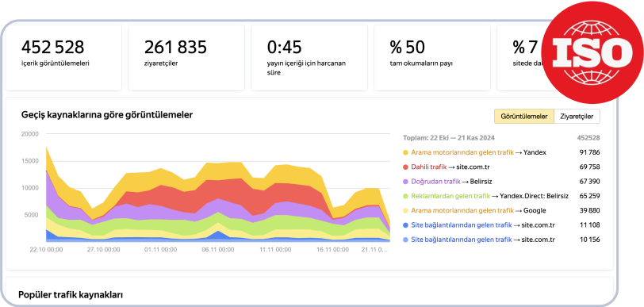Click the dark blue site bağlantıları legend dot
Screen dimensions: 644x307
click(406, 224)
